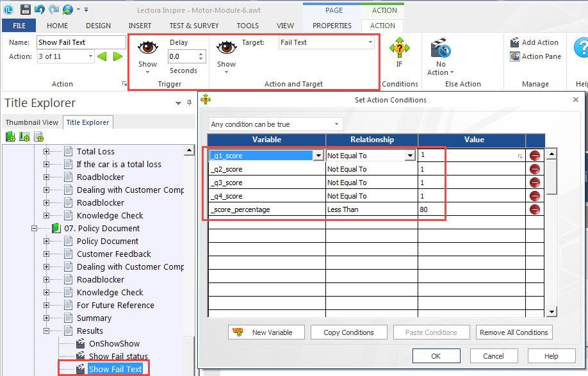Collapse the Results page node
The width and height of the screenshot is (588, 376).
[47, 331]
